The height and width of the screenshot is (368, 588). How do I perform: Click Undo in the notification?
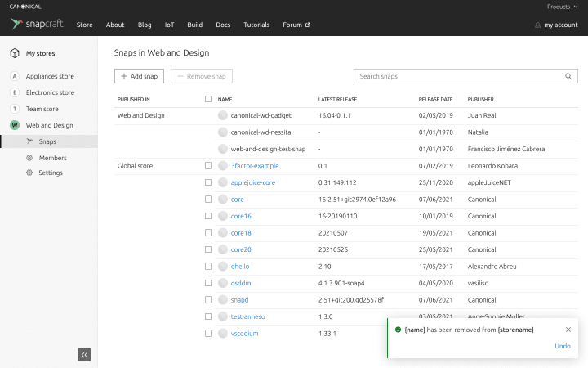tap(563, 346)
